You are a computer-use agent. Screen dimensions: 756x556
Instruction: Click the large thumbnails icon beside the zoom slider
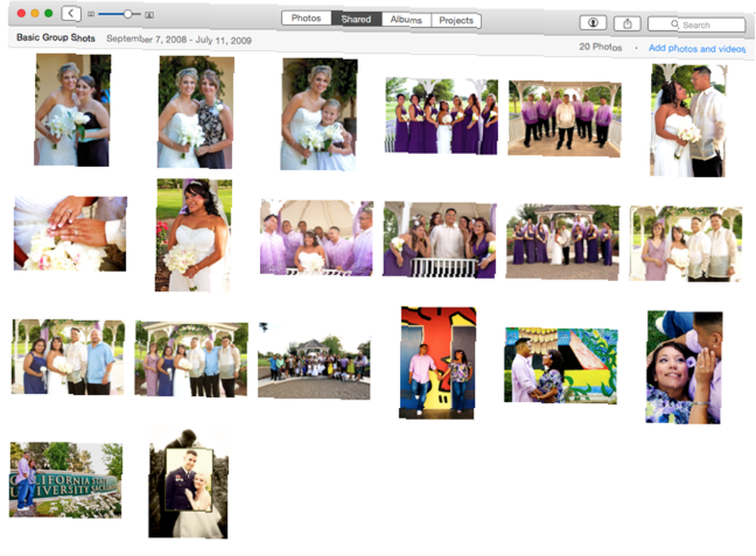coord(150,15)
